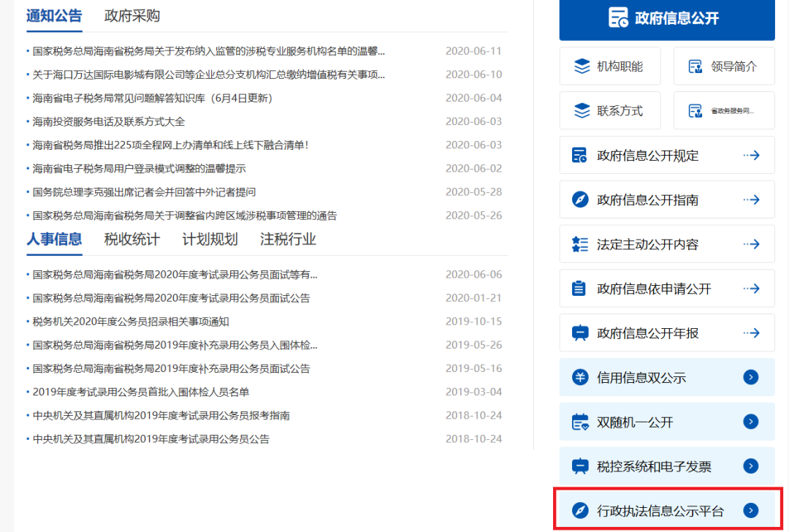Image resolution: width=789 pixels, height=532 pixels.
Task: Click the star list icon beside 法定主动公开内容
Action: coord(580,244)
